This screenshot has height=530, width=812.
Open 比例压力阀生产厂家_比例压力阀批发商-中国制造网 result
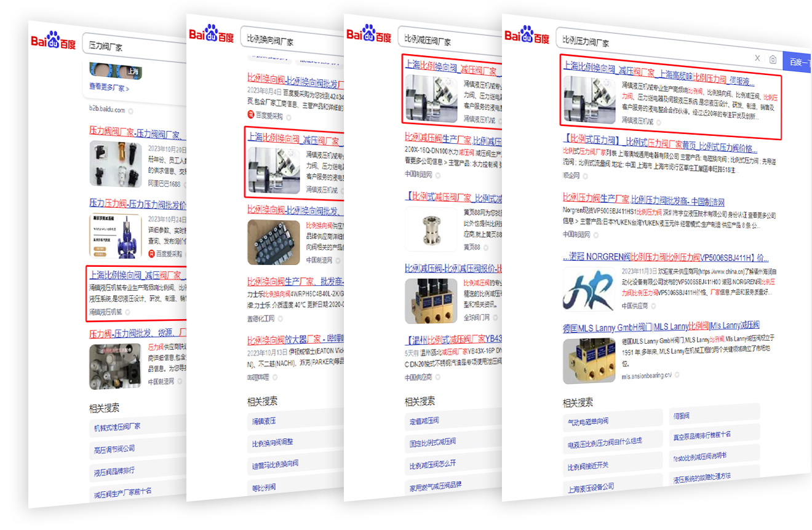pyautogui.click(x=643, y=200)
